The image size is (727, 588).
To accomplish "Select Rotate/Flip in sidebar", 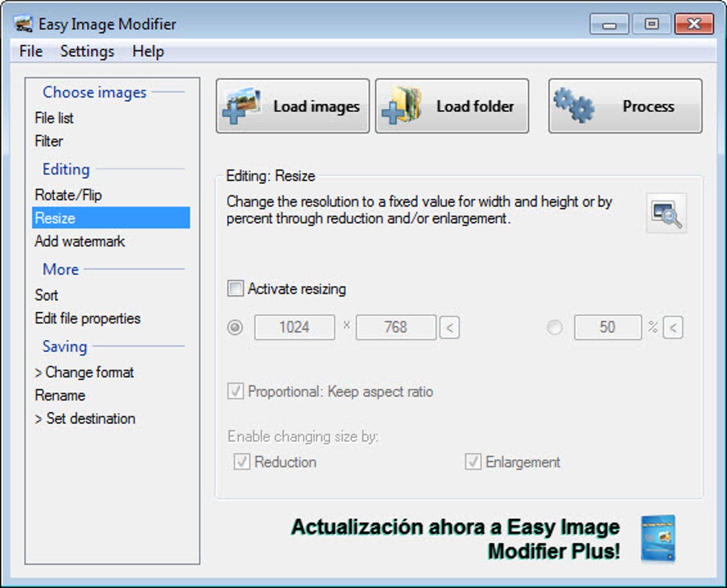I will [x=110, y=195].
